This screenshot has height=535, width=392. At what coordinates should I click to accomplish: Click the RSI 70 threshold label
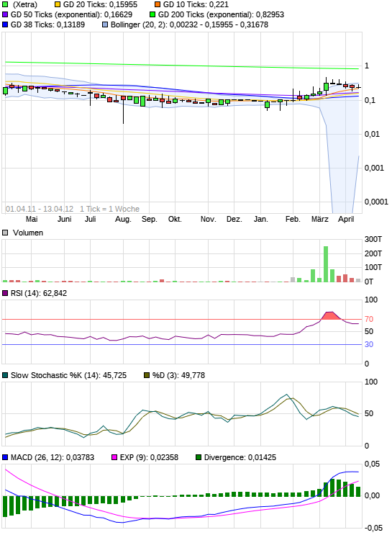pyautogui.click(x=369, y=319)
